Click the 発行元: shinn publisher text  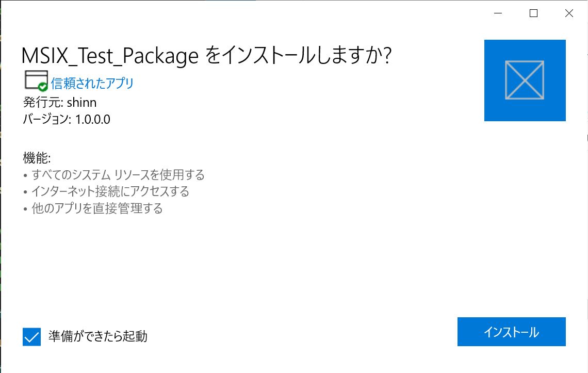pyautogui.click(x=58, y=102)
